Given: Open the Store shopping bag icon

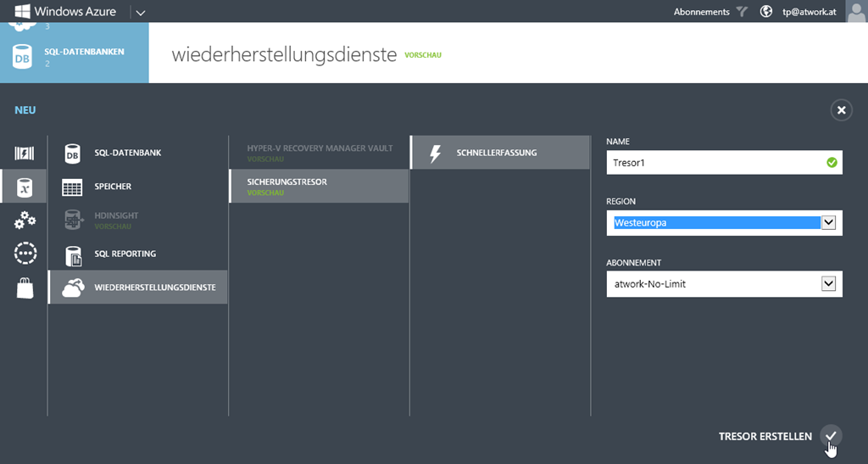Looking at the screenshot, I should tap(25, 288).
